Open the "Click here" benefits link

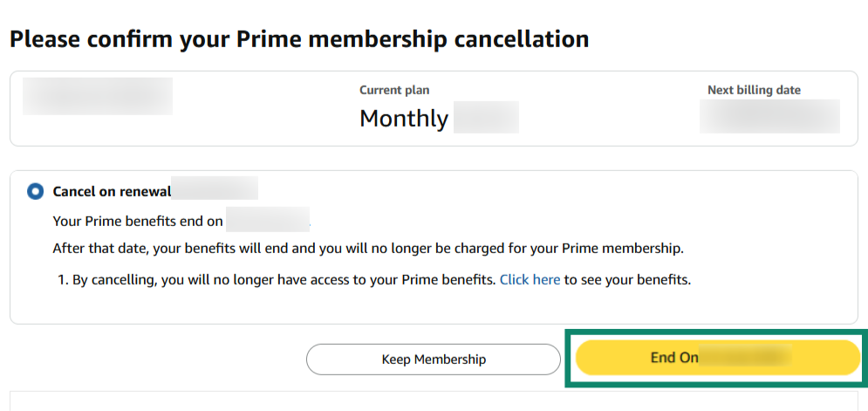pyautogui.click(x=530, y=280)
